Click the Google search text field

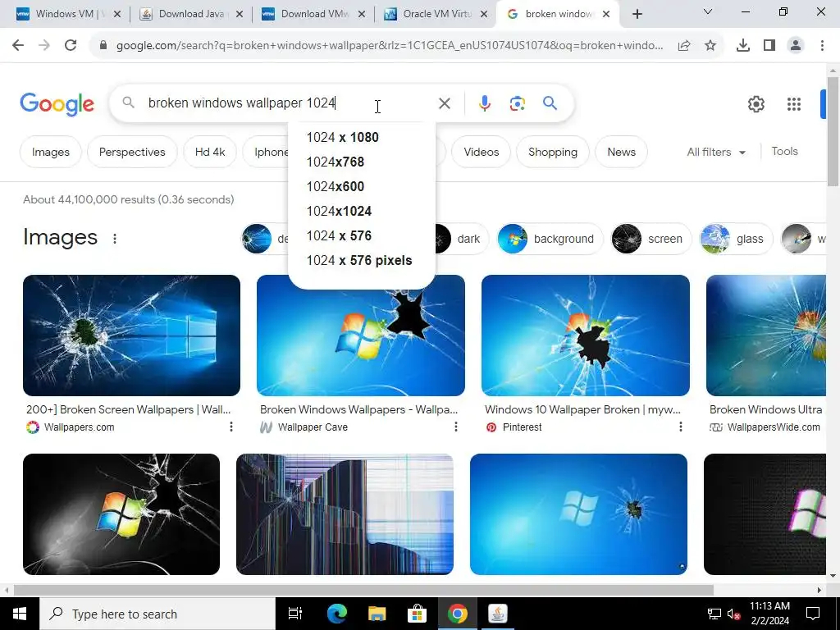tap(290, 103)
